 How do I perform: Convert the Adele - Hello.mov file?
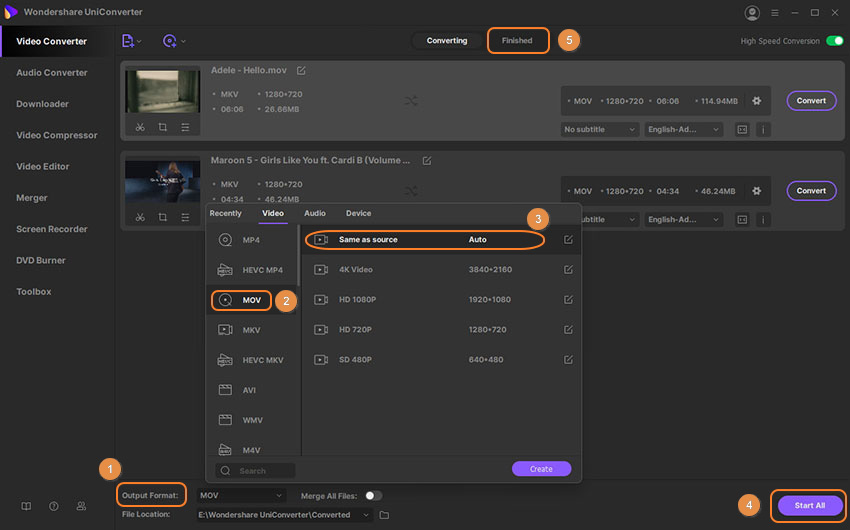[811, 101]
